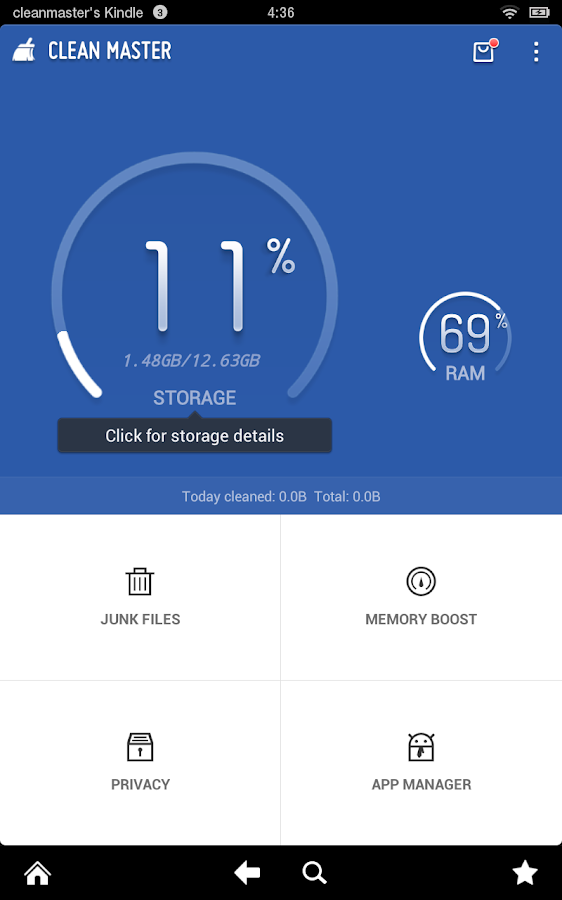Open search with magnifier icon
562x900 pixels.
tap(315, 873)
